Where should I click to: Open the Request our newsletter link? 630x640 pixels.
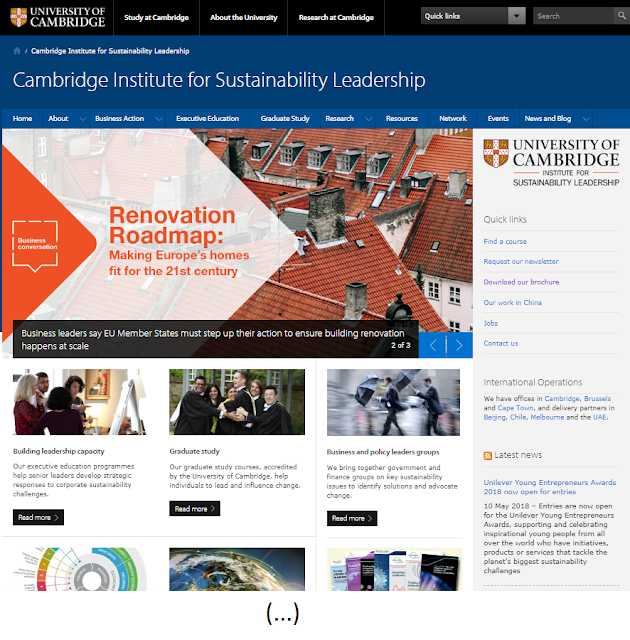[521, 261]
